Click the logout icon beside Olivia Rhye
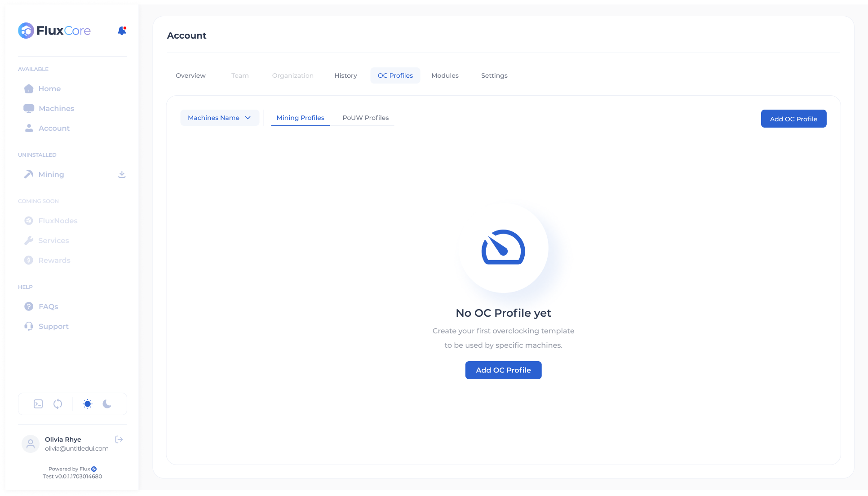 [x=119, y=439]
